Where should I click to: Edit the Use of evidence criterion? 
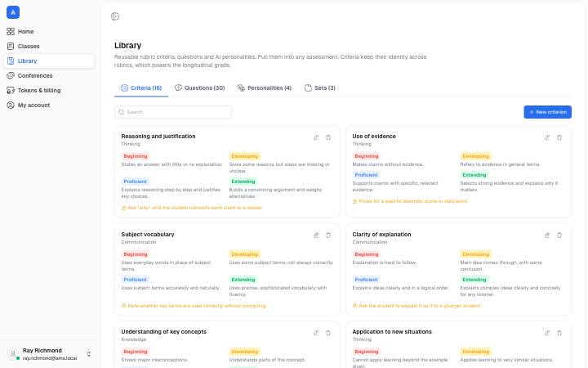tap(547, 137)
